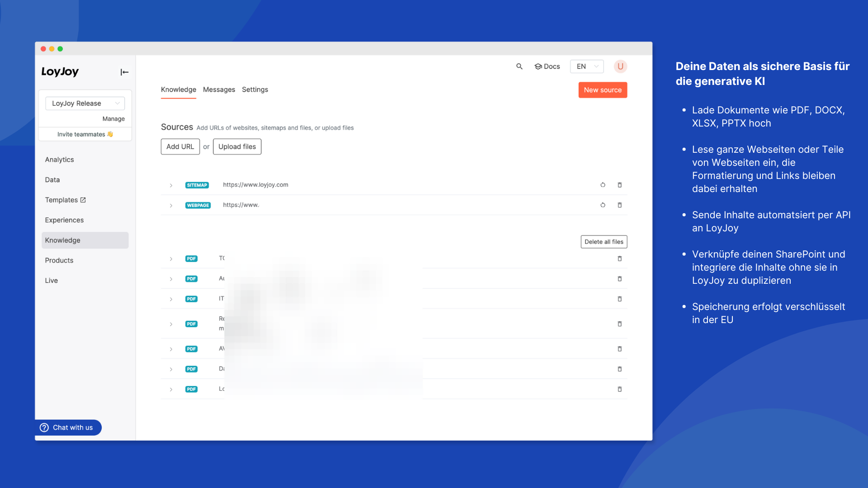The width and height of the screenshot is (868, 488).
Task: Expand the sitemap source row
Action: (171, 185)
